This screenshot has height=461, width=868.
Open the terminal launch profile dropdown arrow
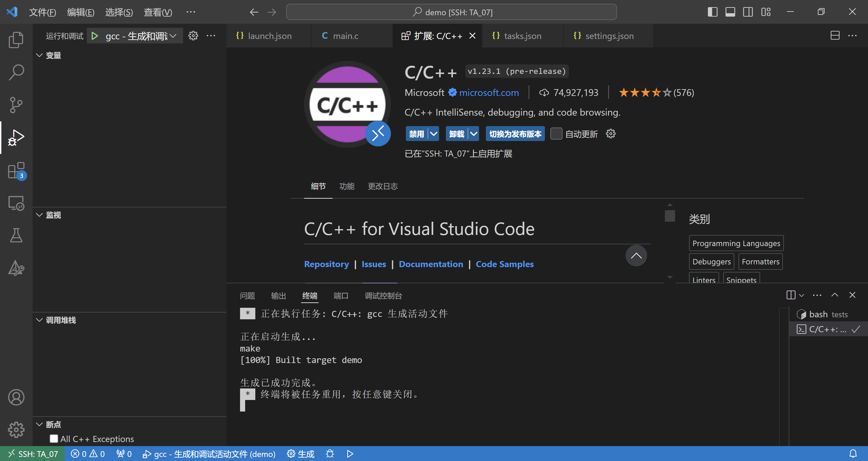tap(802, 295)
